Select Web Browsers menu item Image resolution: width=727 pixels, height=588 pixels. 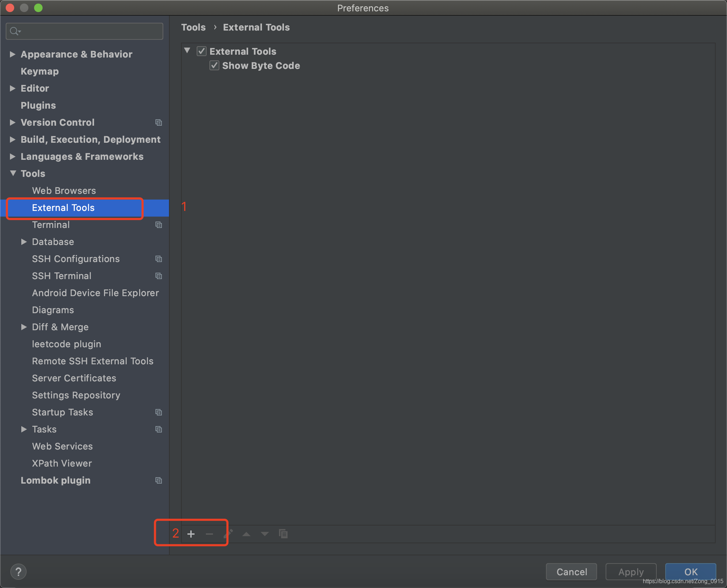coord(64,190)
